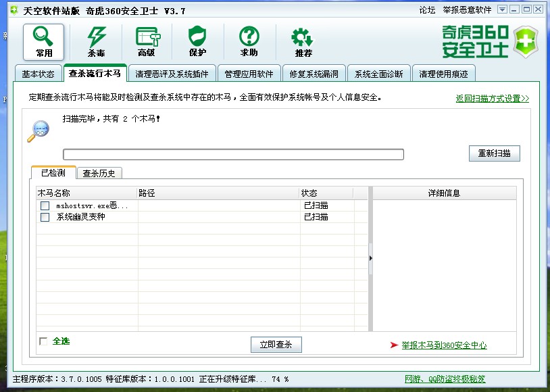Click the 扫描完毕，共有 2 个木马 message
Viewport: 550px width, 392px height.
coord(111,119)
